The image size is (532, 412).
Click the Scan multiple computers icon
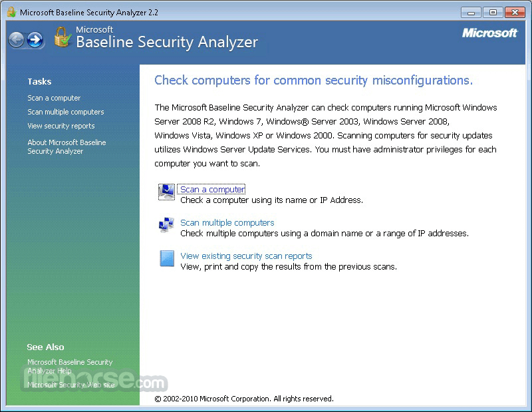[x=167, y=225]
